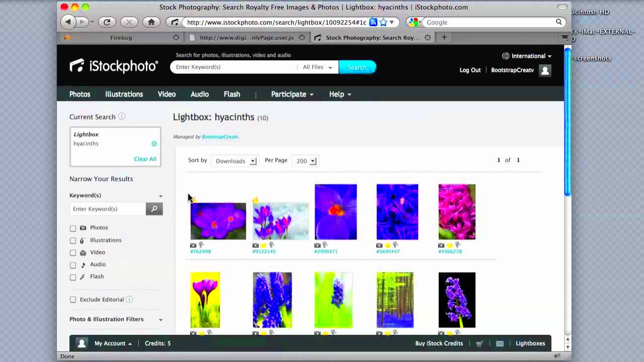Click the account avatar icon near Log Out
The image size is (644, 362).
coord(545,70)
